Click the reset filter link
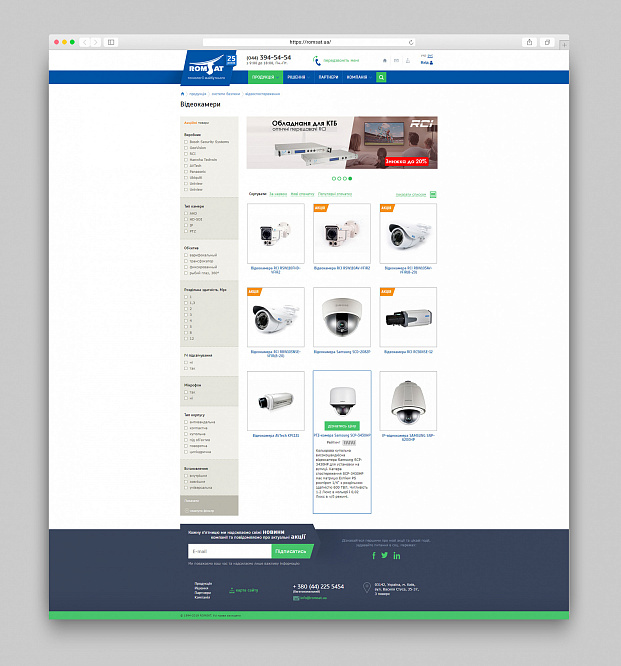Viewport: 621px width, 666px height. pyautogui.click(x=200, y=511)
